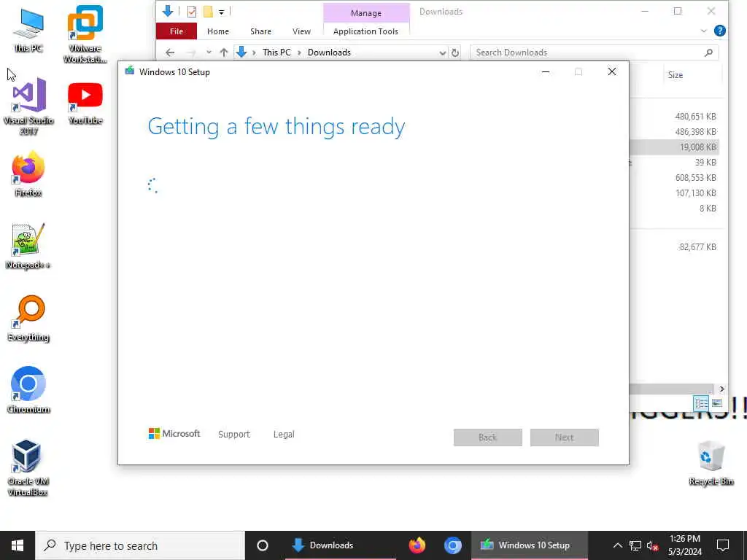Open YouTube desktop shortcut

(x=85, y=104)
